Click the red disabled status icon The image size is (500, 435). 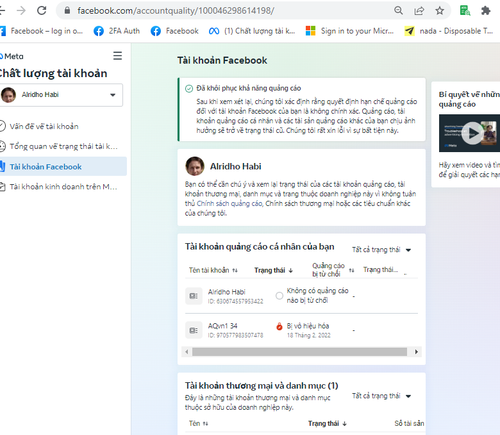click(279, 327)
